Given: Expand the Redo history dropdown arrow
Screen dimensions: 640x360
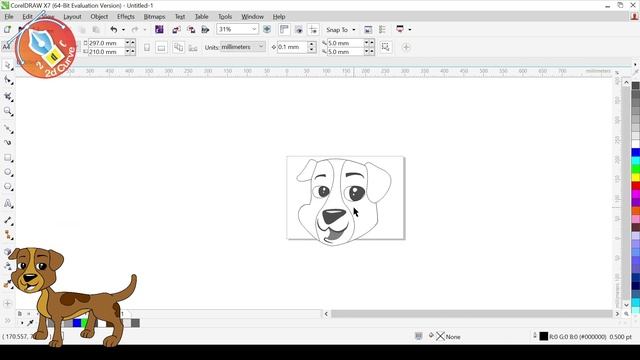Looking at the screenshot, I should [x=144, y=29].
